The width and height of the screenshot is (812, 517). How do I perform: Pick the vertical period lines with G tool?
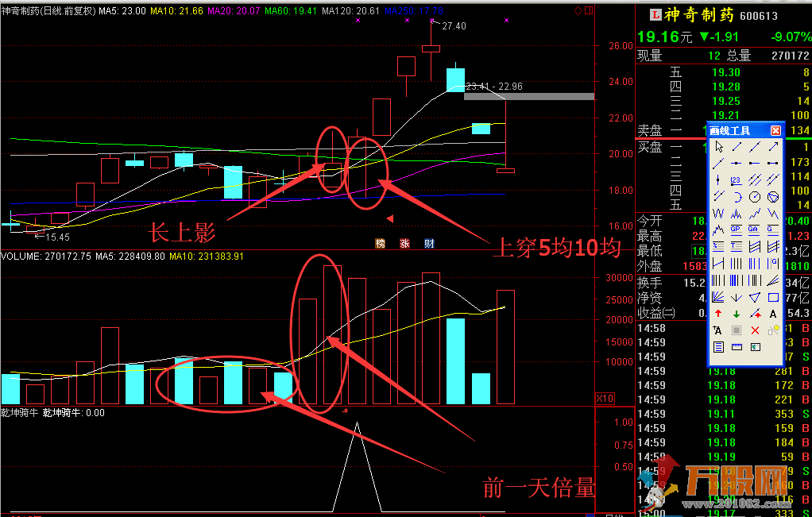tap(773, 263)
